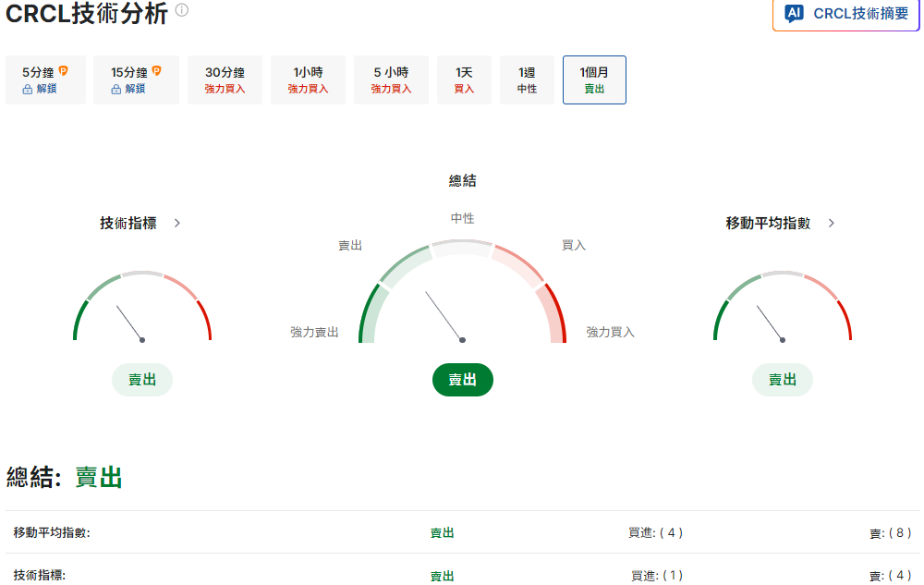Click the lock icon on 5分鐘 timeframe
This screenshot has height=585, width=924.
[x=29, y=89]
